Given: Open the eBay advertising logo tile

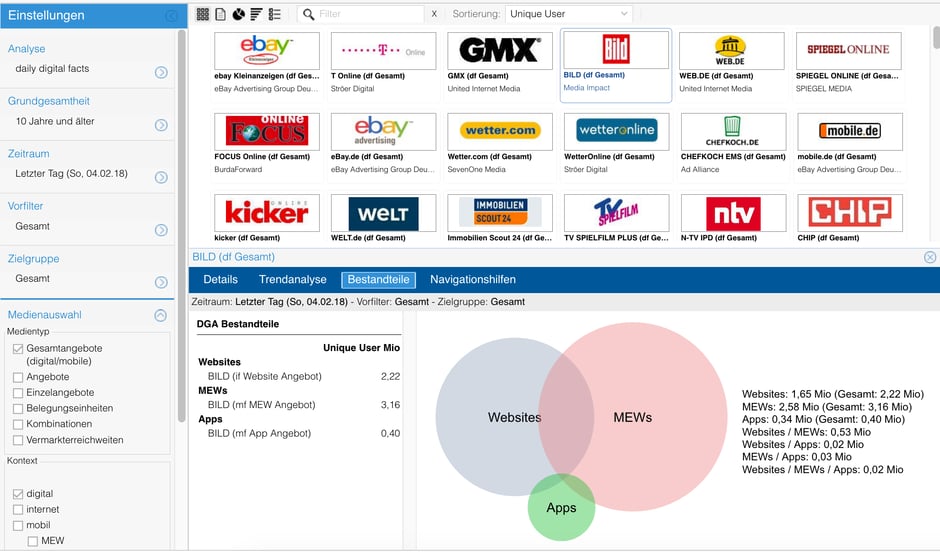Looking at the screenshot, I should [383, 132].
